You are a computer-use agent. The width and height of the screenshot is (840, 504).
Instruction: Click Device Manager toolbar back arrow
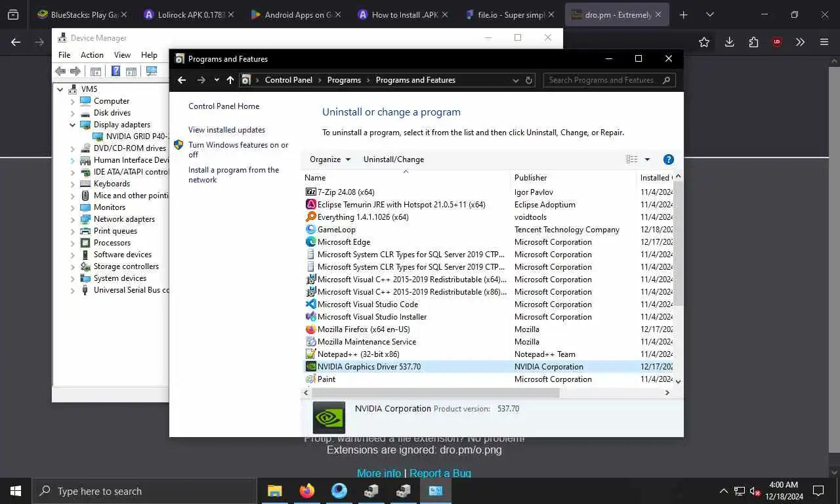(x=60, y=72)
